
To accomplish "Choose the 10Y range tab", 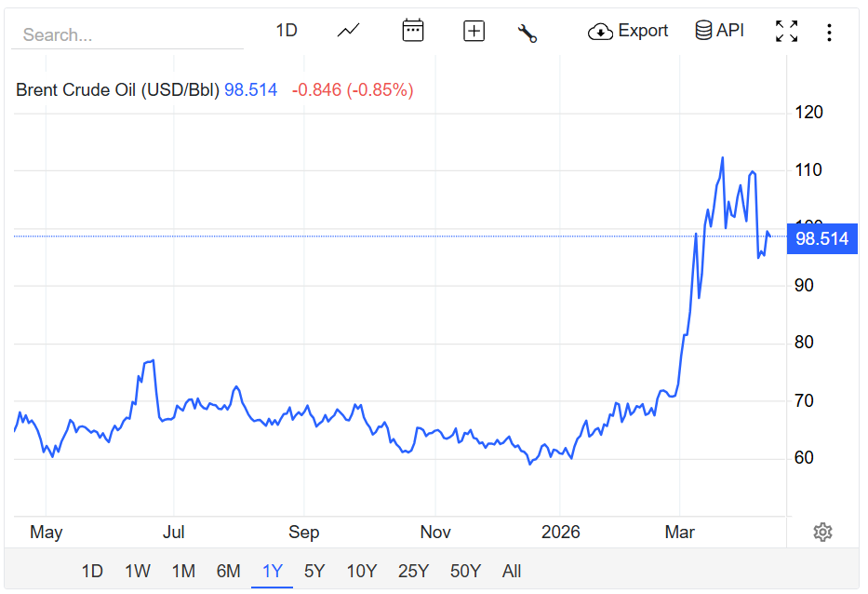I will tap(361, 571).
